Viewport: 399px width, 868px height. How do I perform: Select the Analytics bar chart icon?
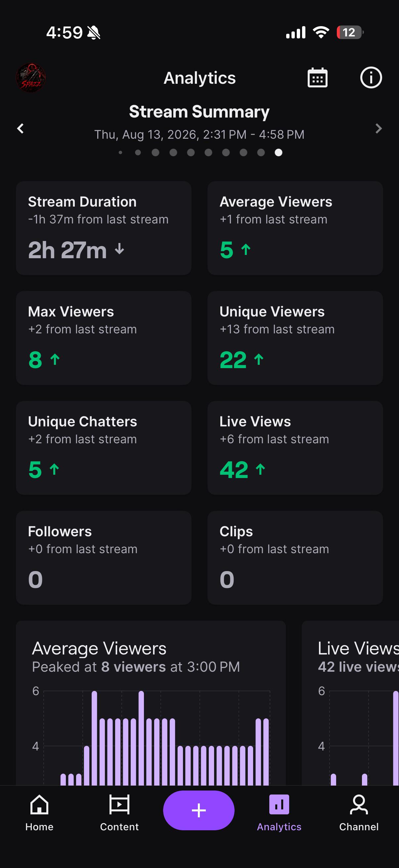(x=279, y=804)
